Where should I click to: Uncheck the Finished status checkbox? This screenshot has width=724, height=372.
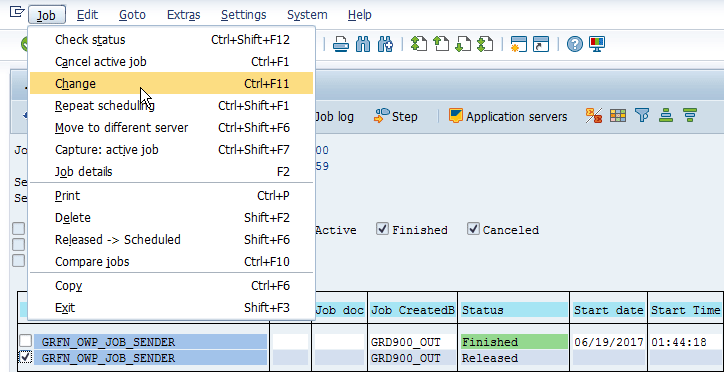click(382, 228)
